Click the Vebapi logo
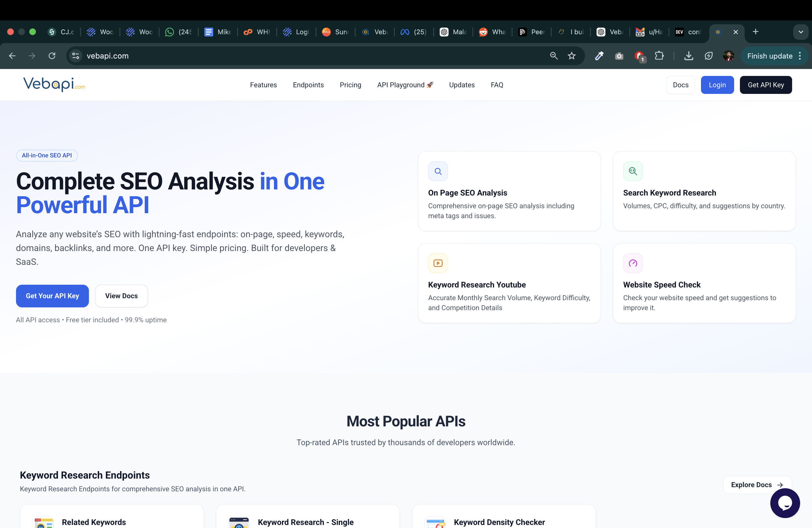The height and width of the screenshot is (528, 812). pos(54,85)
